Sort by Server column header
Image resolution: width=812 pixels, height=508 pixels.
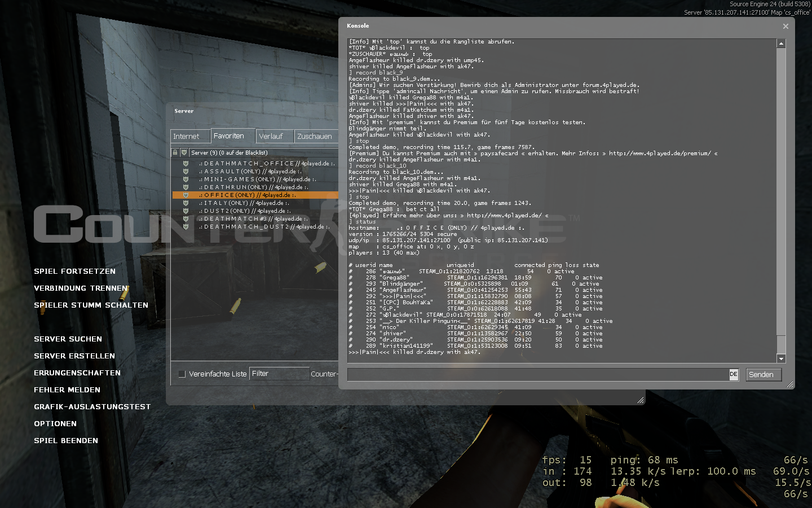coord(263,152)
